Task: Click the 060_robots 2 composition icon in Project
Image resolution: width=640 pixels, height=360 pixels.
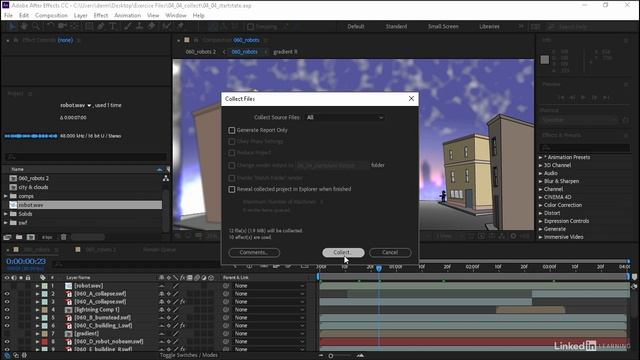Action: [x=13, y=178]
